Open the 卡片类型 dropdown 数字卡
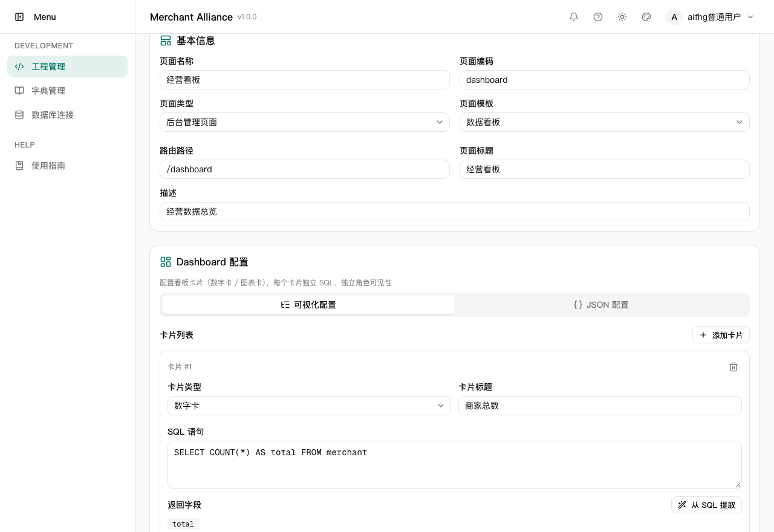 309,406
